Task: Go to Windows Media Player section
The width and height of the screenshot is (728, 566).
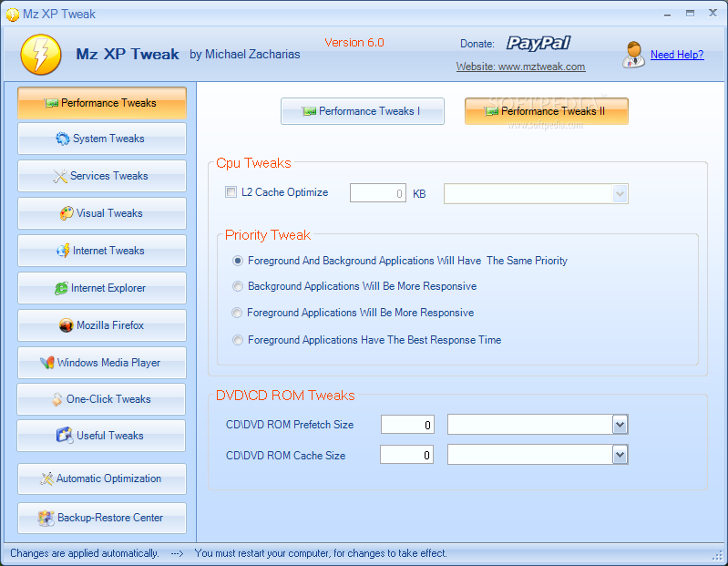Action: [102, 363]
